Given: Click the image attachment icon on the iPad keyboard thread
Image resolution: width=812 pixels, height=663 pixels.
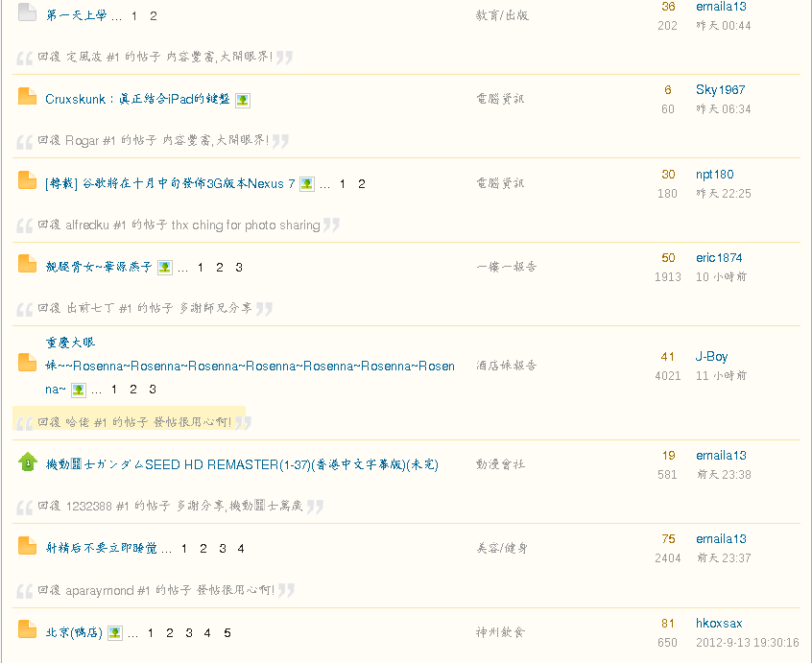Looking at the screenshot, I should (243, 99).
